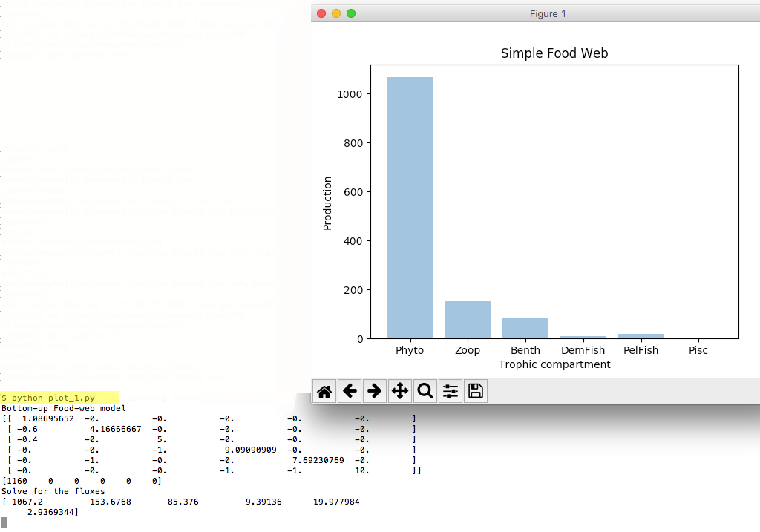Click the 'Production' y-axis label

327,203
